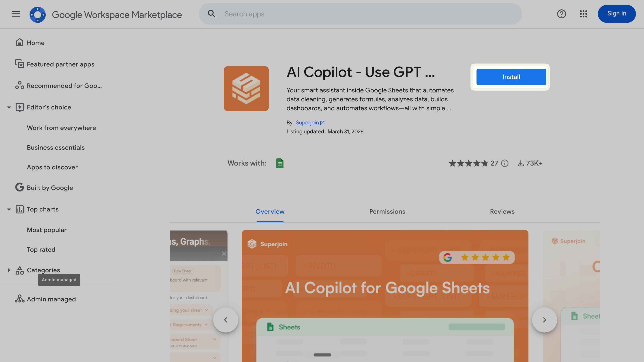
Task: Open Most popular chart
Action: 47,230
